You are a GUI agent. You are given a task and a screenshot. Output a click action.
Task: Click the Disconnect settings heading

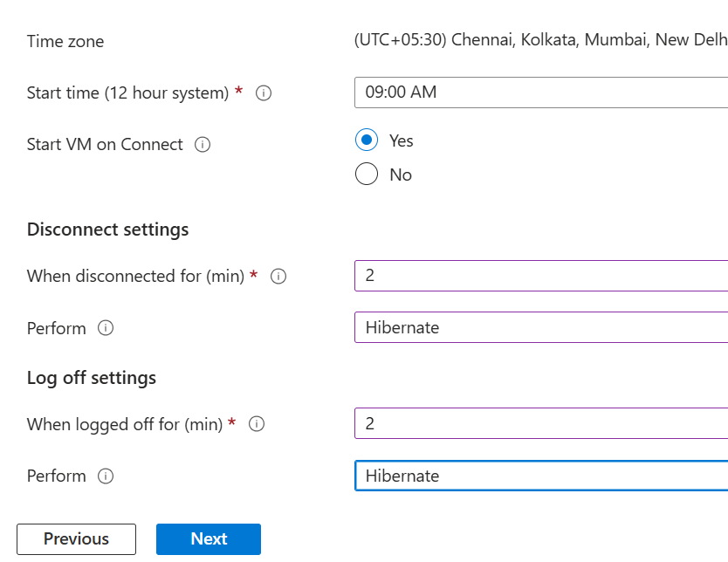pos(107,230)
